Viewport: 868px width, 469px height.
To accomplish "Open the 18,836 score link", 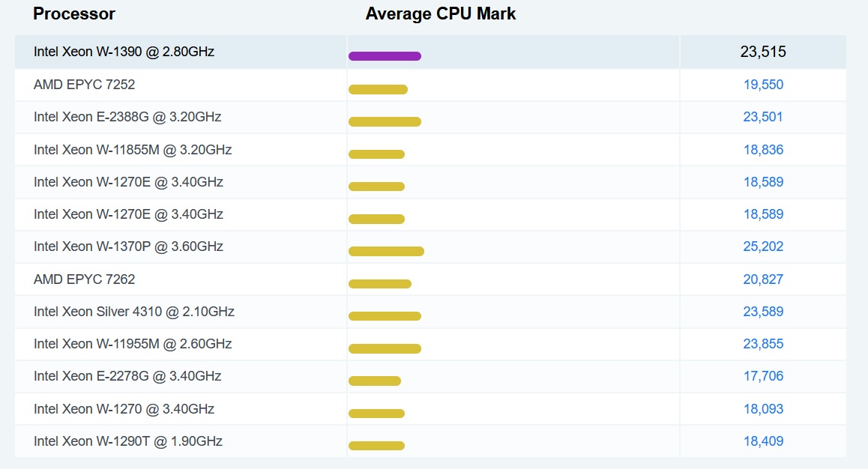I will 763,150.
